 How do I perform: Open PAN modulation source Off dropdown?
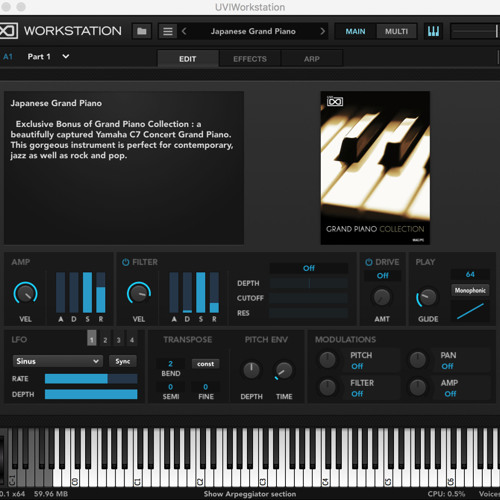447,366
